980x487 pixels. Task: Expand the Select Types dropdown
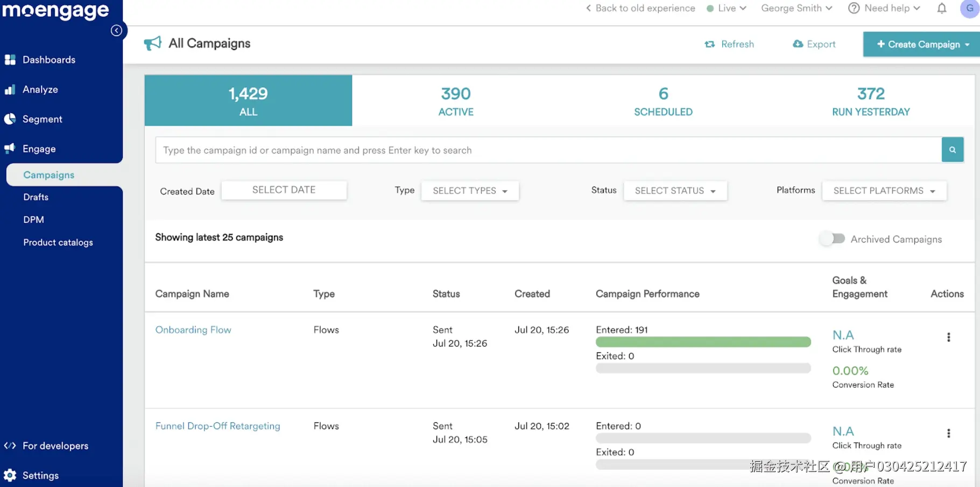click(x=469, y=191)
